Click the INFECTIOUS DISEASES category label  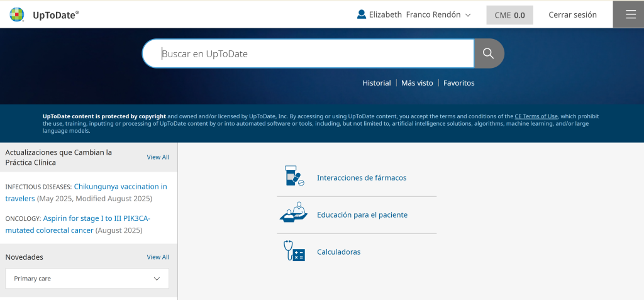click(38, 187)
